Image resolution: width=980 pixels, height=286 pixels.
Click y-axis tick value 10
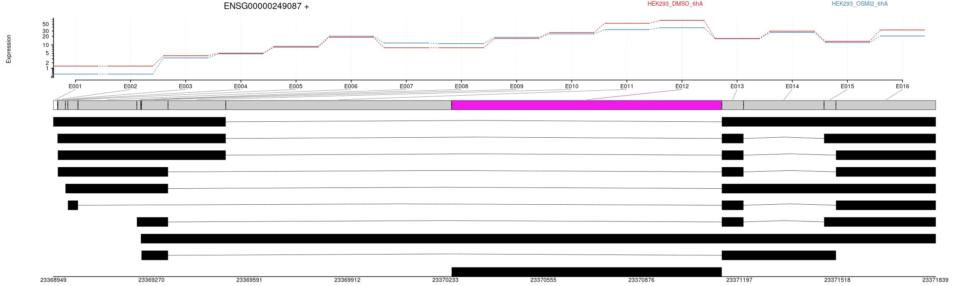46,45
